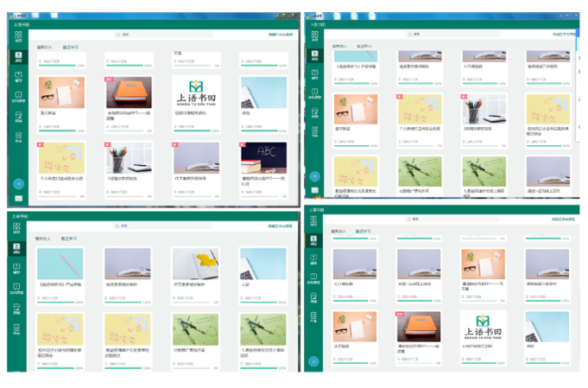Select the highlighted course icon in bottom-right window sidebar
Viewport: 588px width, 388px height.
[313, 240]
